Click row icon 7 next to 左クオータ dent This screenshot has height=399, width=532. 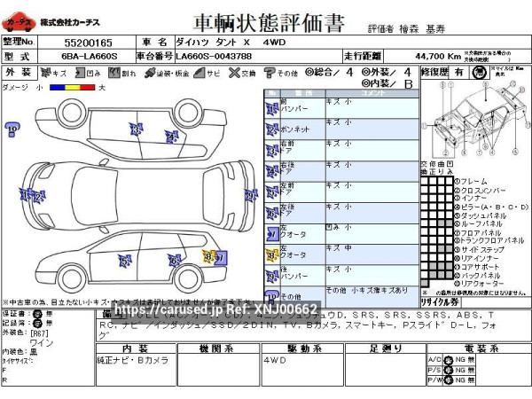(272, 234)
